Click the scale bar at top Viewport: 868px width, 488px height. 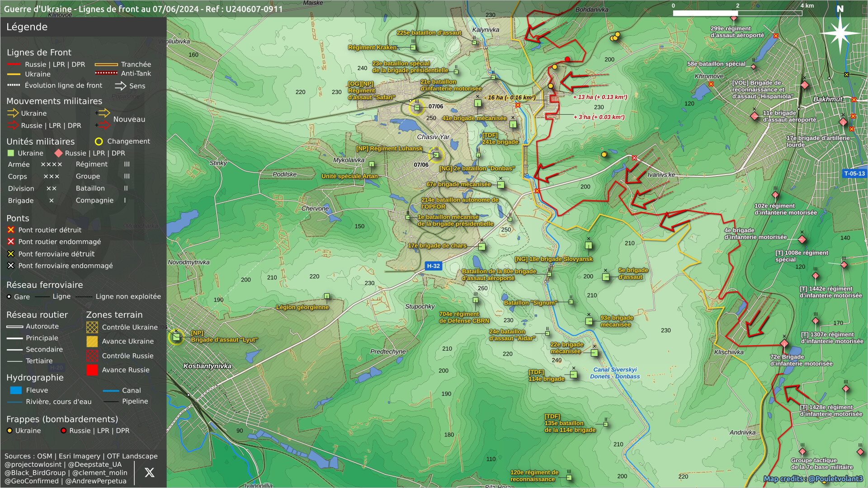(x=737, y=13)
